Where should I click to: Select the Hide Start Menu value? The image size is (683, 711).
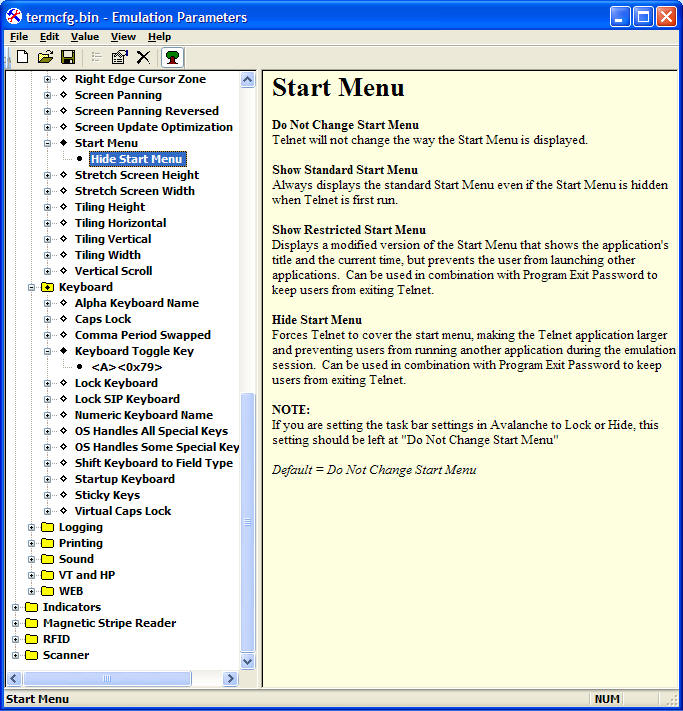pos(136,159)
